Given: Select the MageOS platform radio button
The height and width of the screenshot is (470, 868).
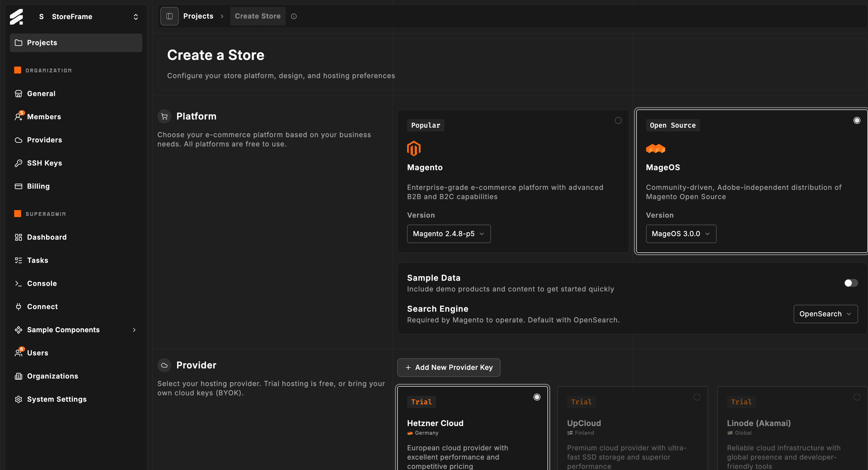Looking at the screenshot, I should pos(857,120).
